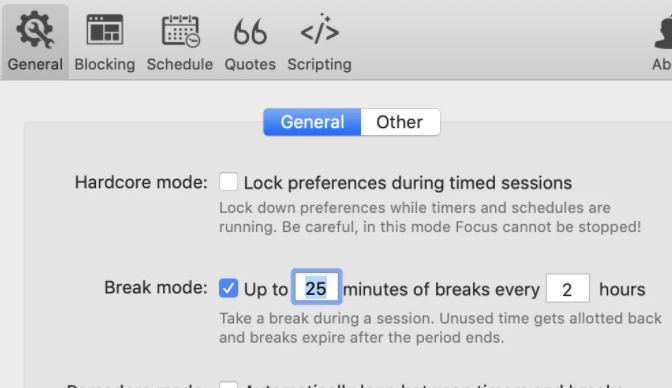Open the Quotes quotation-mark icon

(x=250, y=31)
